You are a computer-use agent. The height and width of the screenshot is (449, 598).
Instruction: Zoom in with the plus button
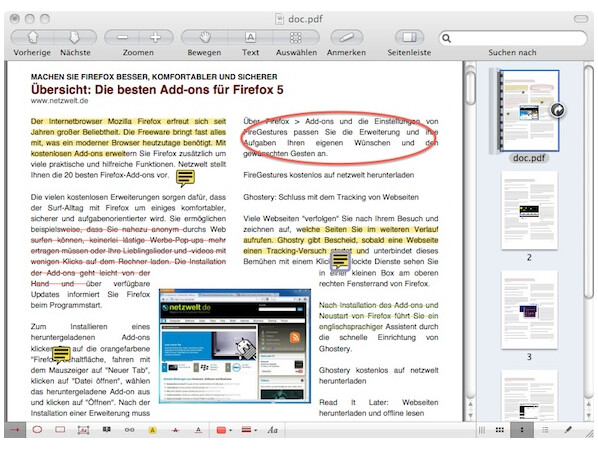pos(156,37)
